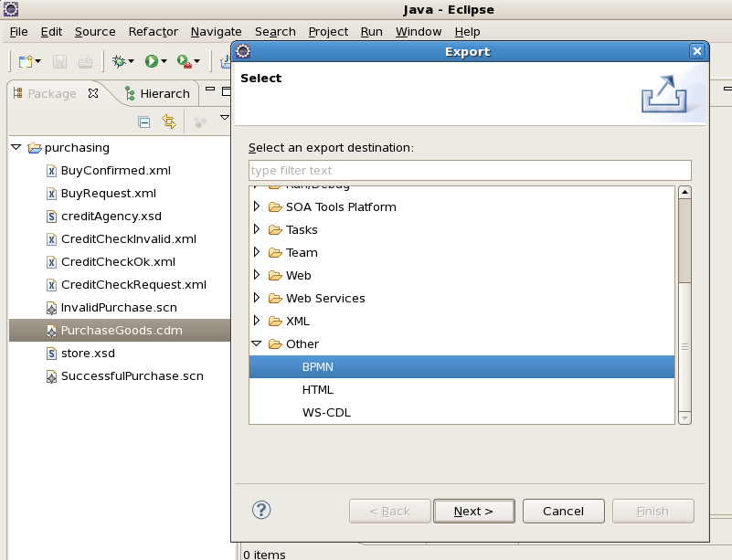Expand the SOA Tools Platform category
The width and height of the screenshot is (732, 560).
coord(256,206)
